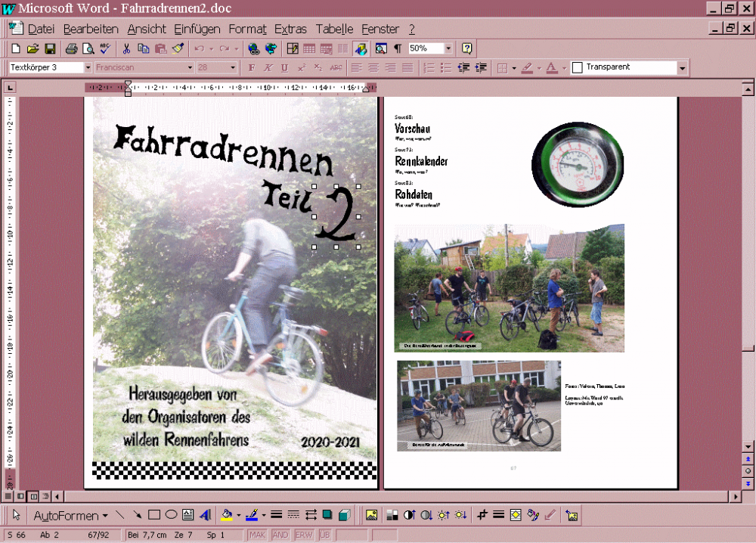This screenshot has width=756, height=543.
Task: Expand the Textkörper 3 style dropdown
Action: point(88,67)
